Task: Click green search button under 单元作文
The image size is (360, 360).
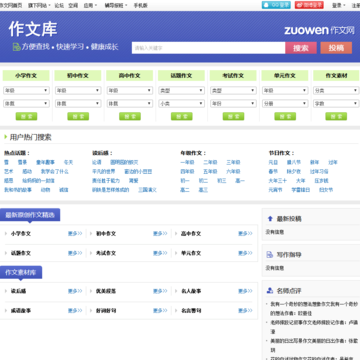Action: tap(285, 116)
